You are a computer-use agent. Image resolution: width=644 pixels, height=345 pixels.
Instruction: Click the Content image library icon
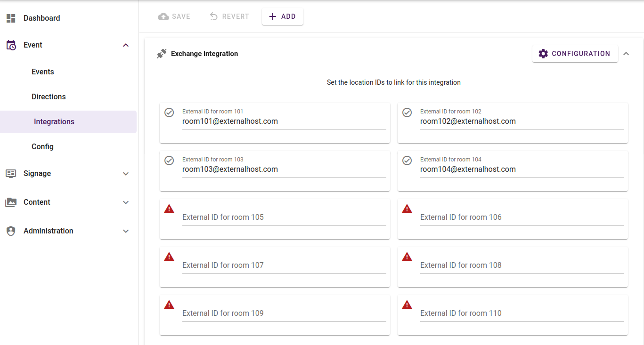[11, 202]
